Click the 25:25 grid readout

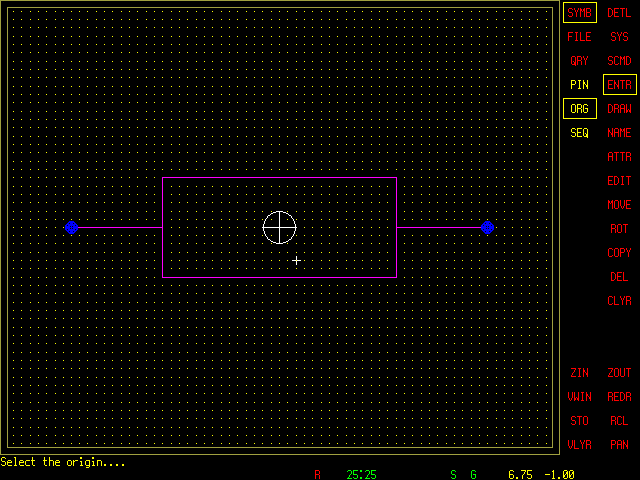(x=361, y=475)
